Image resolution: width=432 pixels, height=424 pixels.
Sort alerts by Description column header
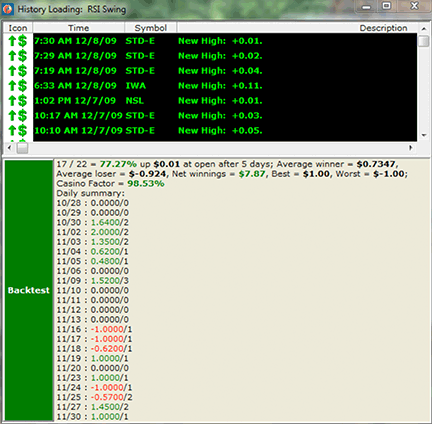(x=297, y=28)
